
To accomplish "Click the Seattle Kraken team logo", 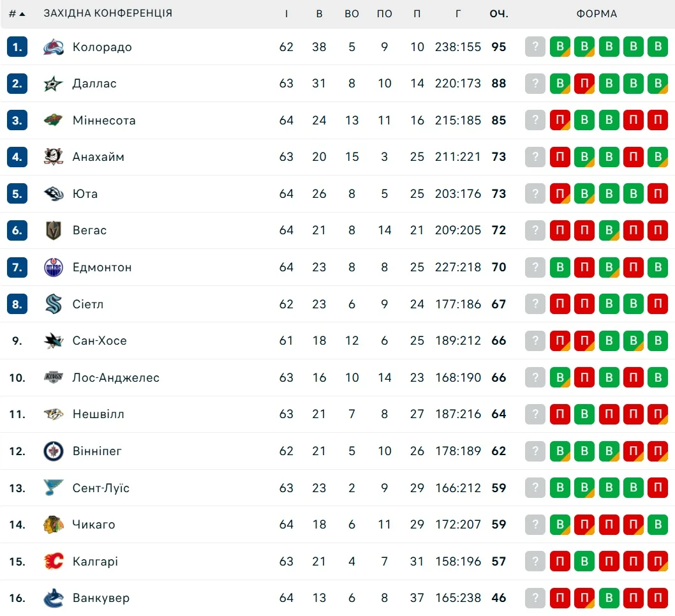I will pyautogui.click(x=54, y=304).
